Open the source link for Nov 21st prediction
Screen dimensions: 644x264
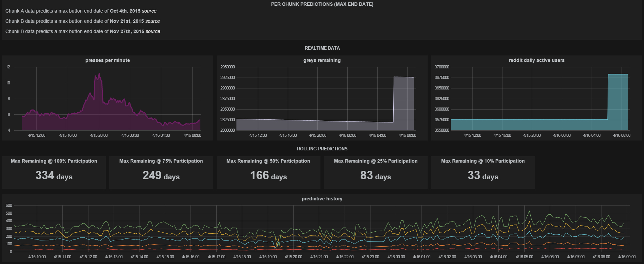click(x=152, y=21)
